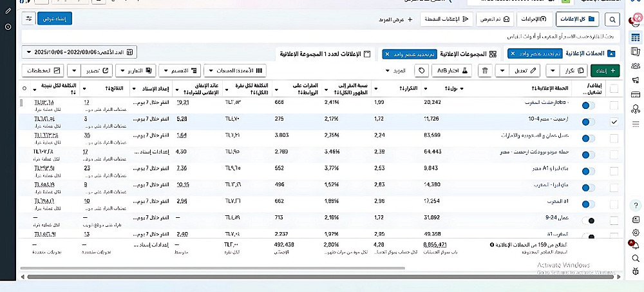Open the ads reporting document icon in sidebar
Viewport: 644px width, 292px height.
click(636, 52)
